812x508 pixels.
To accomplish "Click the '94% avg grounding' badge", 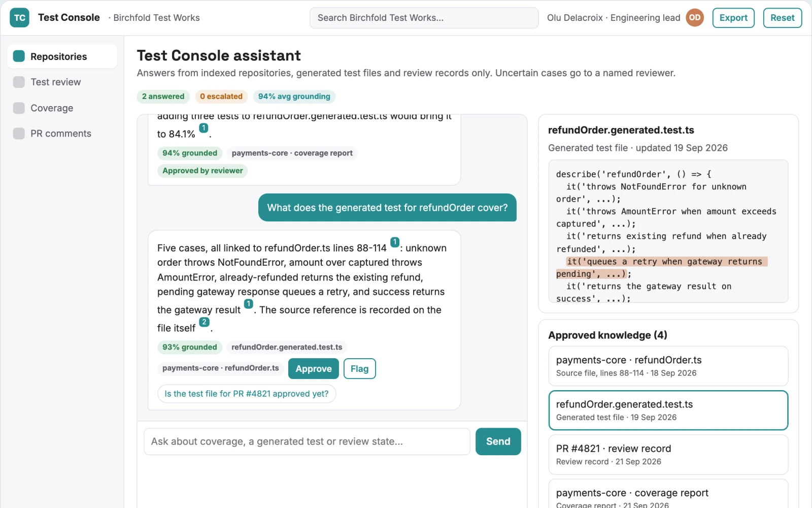I will point(294,97).
